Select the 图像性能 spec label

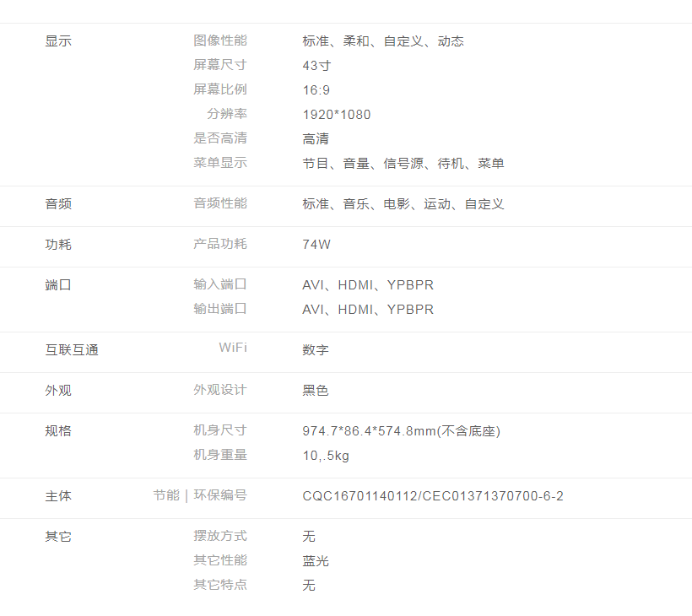(x=219, y=41)
